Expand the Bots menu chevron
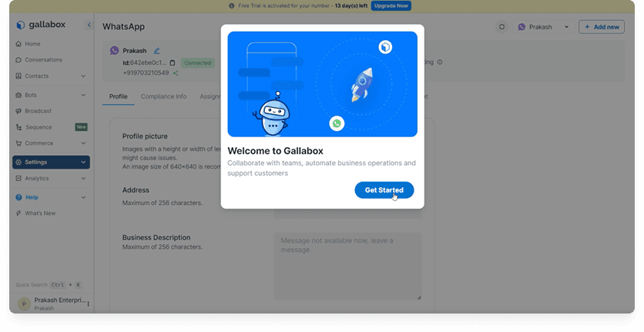644x332 pixels. tap(83, 95)
